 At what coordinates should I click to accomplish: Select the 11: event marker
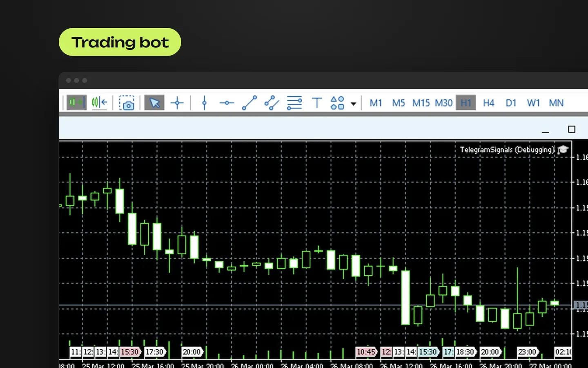76,352
